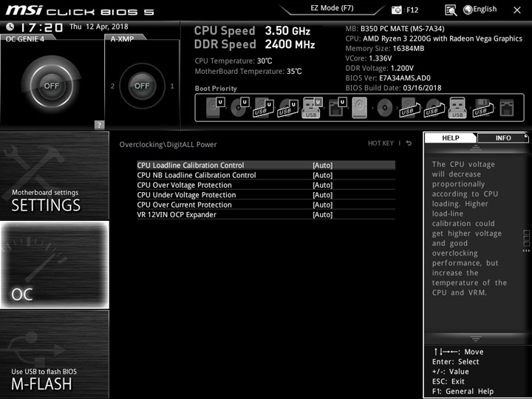Select UEFI hard disk boot device icon
Viewport: 532px width, 399px height.
(x=216, y=108)
